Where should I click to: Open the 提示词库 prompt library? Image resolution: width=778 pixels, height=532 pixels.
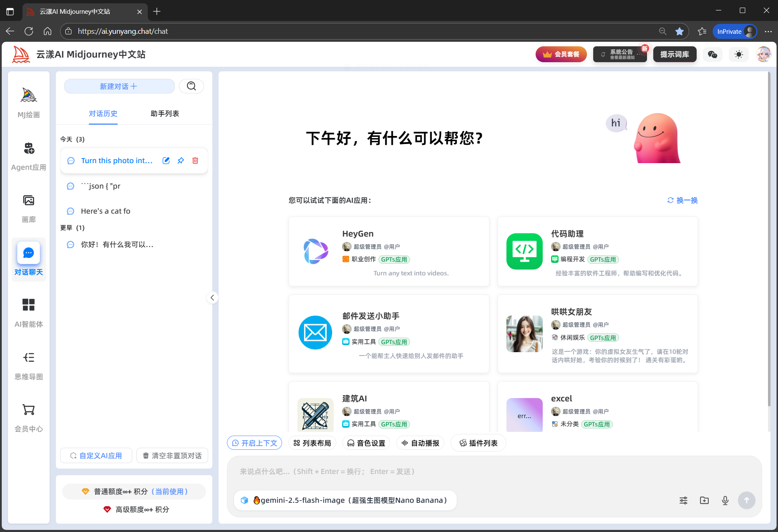pyautogui.click(x=675, y=54)
